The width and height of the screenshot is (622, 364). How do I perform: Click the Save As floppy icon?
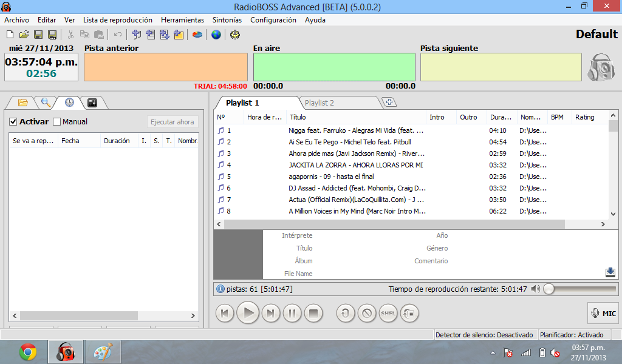[52, 35]
